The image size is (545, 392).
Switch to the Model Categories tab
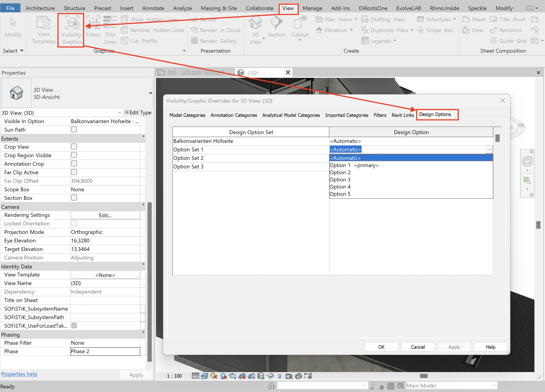187,115
